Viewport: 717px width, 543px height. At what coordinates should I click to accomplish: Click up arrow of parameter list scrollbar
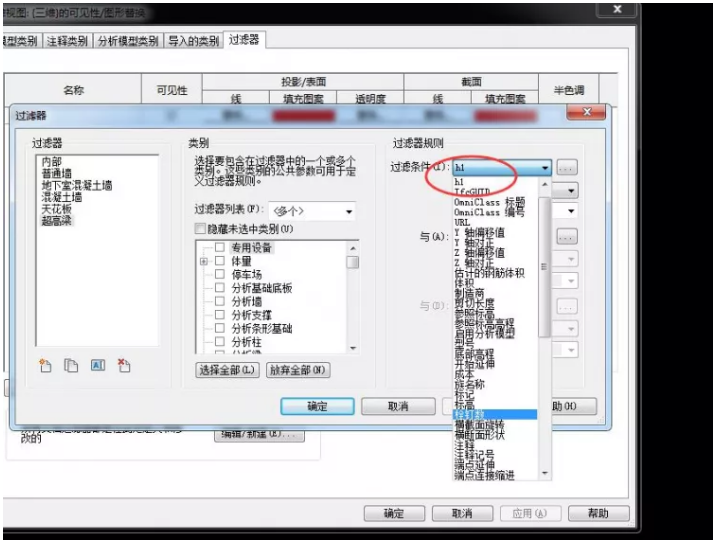(x=545, y=184)
